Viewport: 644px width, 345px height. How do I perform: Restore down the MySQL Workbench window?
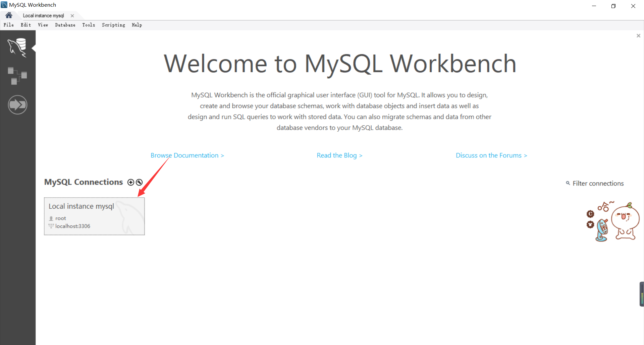click(x=613, y=6)
